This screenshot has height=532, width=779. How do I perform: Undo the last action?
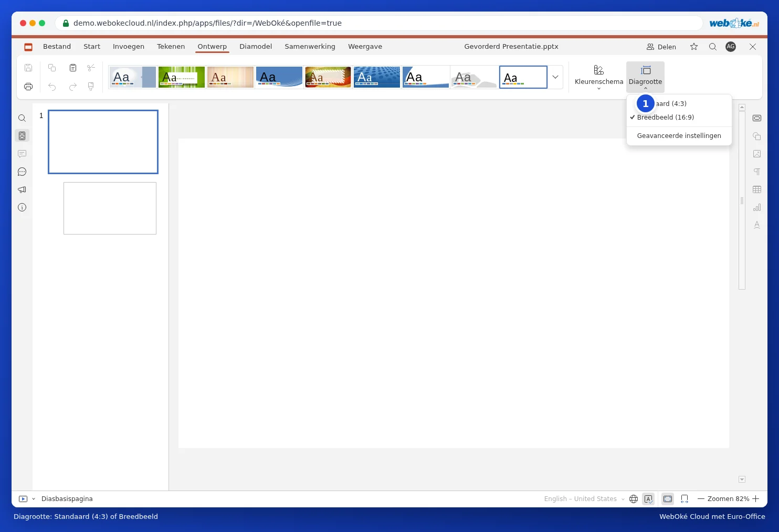pos(52,87)
